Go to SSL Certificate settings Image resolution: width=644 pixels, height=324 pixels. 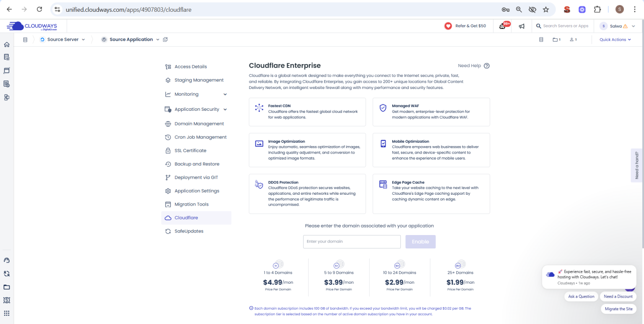[x=190, y=151]
